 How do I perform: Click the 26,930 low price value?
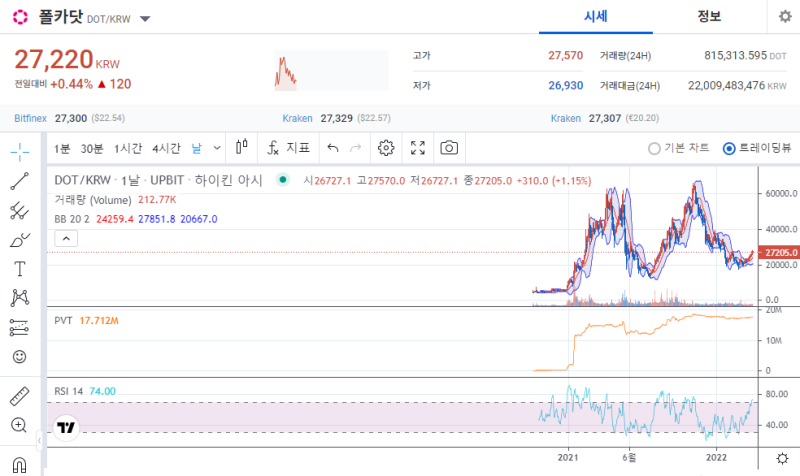click(x=565, y=85)
